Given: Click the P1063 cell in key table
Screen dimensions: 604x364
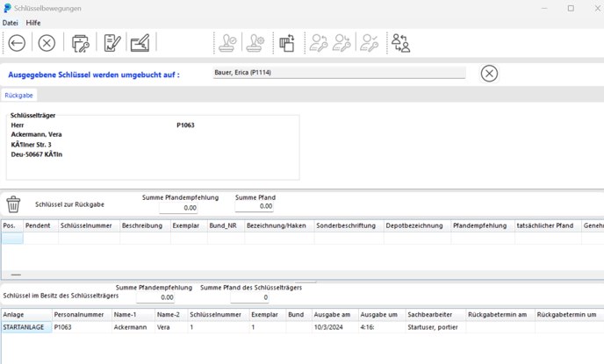Looking at the screenshot, I should coord(82,327).
